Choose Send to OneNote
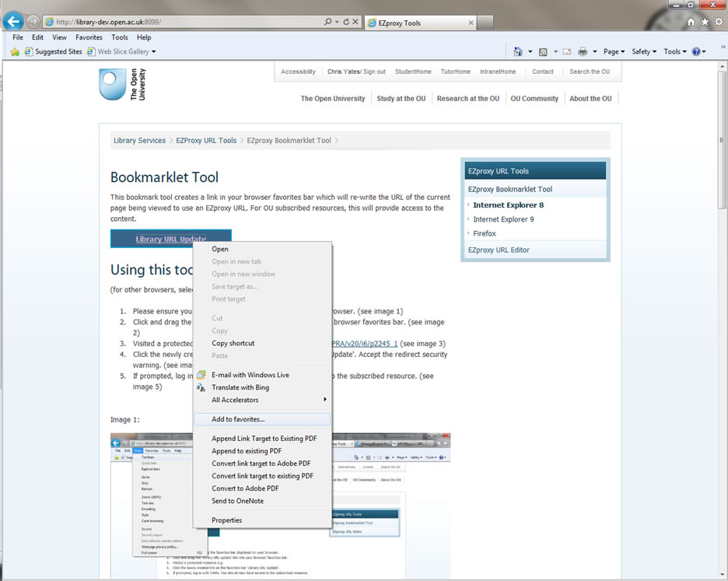The height and width of the screenshot is (581, 728). [262, 501]
